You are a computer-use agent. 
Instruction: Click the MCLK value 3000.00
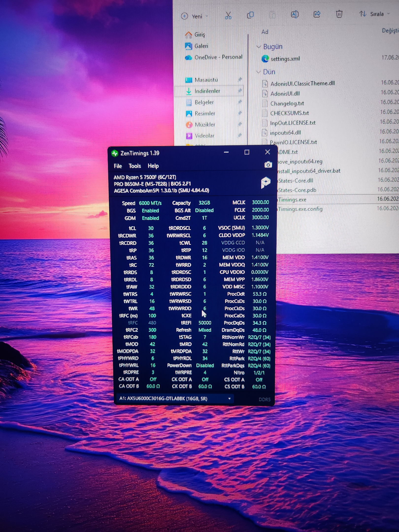[x=260, y=202]
